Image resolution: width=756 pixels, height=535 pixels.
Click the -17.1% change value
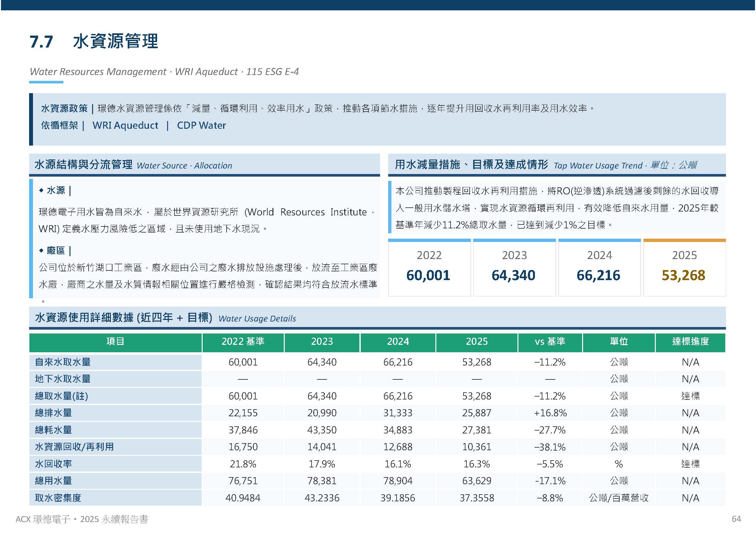tap(550, 481)
